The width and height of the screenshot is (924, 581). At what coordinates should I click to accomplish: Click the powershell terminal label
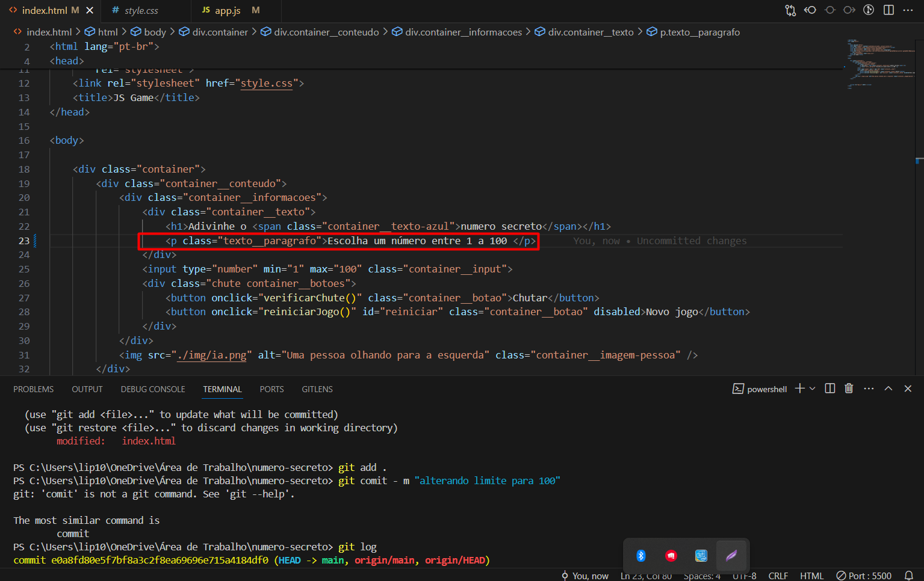tap(760, 389)
